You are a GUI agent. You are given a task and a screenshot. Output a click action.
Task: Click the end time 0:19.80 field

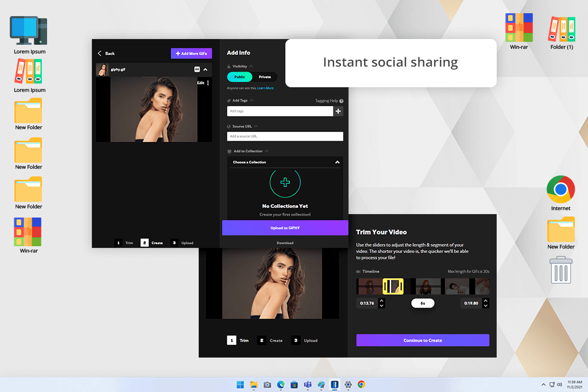click(x=471, y=303)
